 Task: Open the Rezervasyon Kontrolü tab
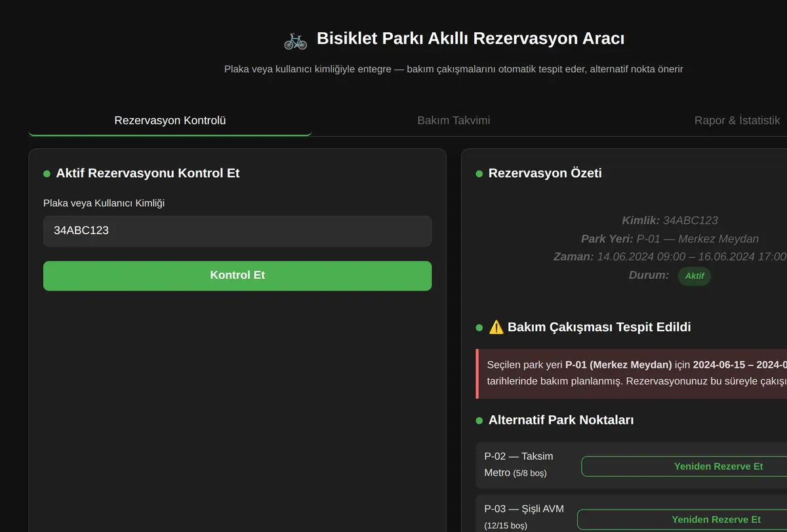pos(170,121)
